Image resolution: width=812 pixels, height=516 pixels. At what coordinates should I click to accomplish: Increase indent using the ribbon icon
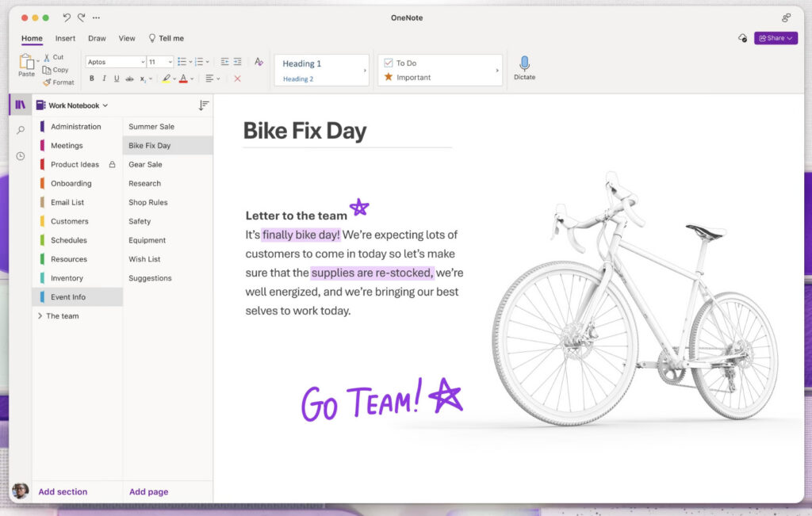pyautogui.click(x=237, y=62)
